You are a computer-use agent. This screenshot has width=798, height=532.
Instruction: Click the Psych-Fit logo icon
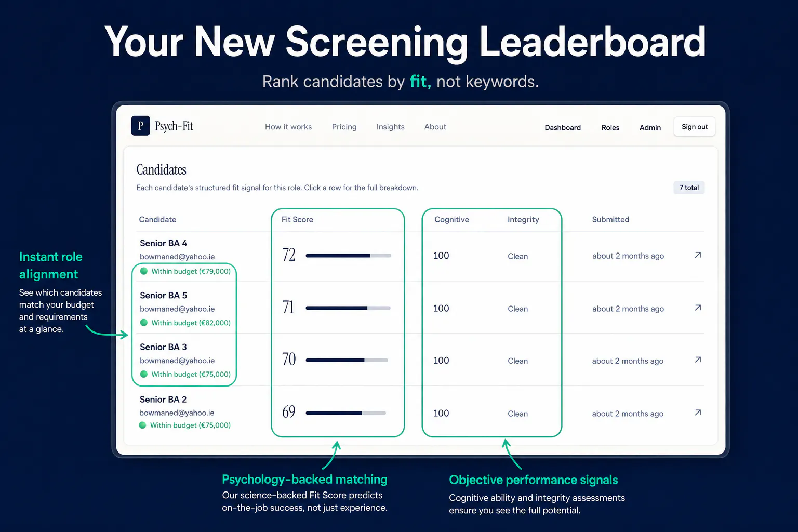click(x=140, y=126)
